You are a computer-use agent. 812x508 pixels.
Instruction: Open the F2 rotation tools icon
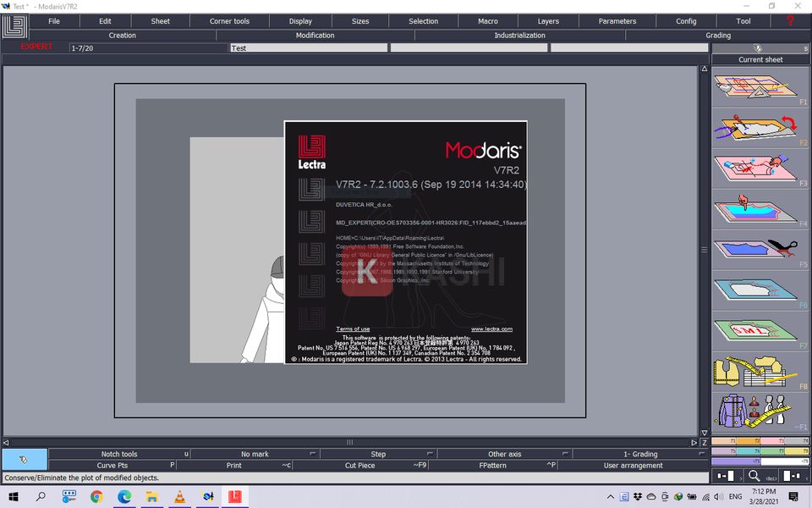pyautogui.click(x=759, y=129)
